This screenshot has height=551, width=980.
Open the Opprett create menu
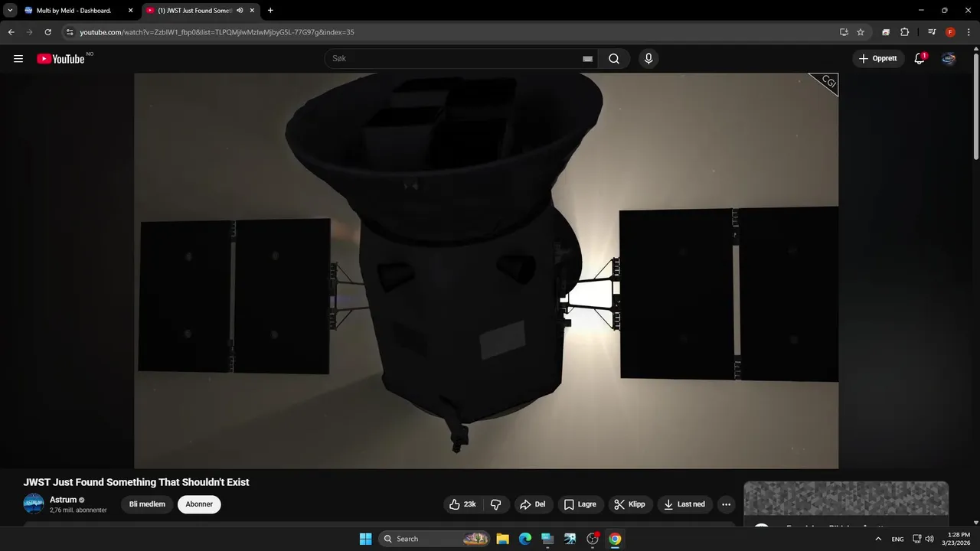(x=878, y=59)
